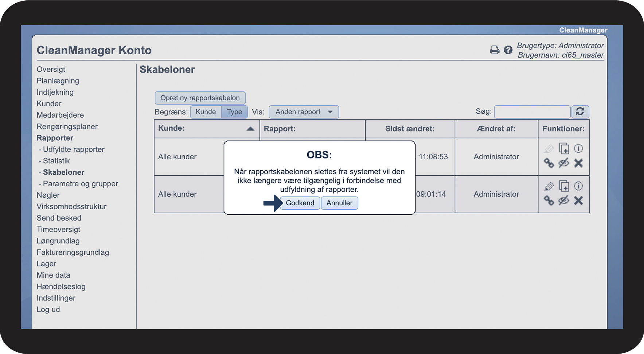Go to Udfyldte rapporter in sidebar
This screenshot has width=644, height=354.
[74, 149]
